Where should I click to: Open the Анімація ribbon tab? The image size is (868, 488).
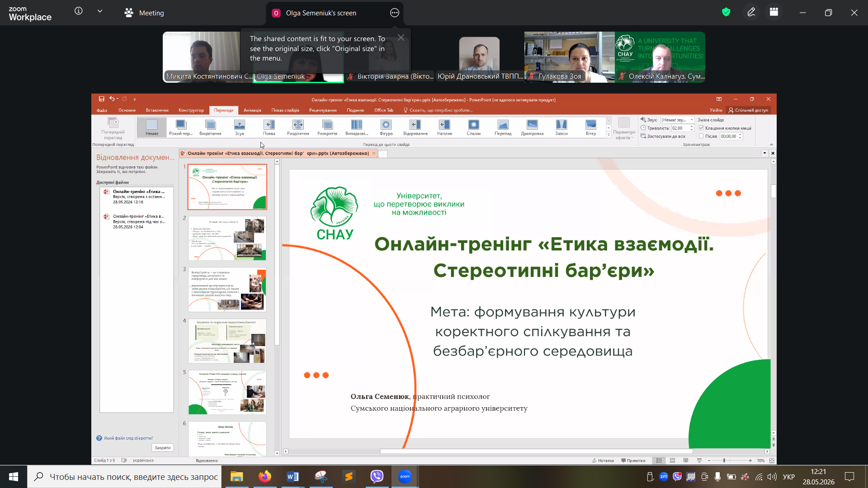tap(252, 110)
